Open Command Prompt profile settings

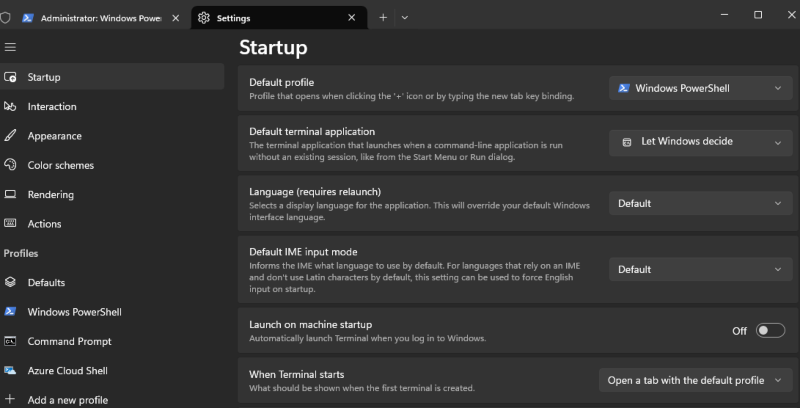click(x=112, y=341)
